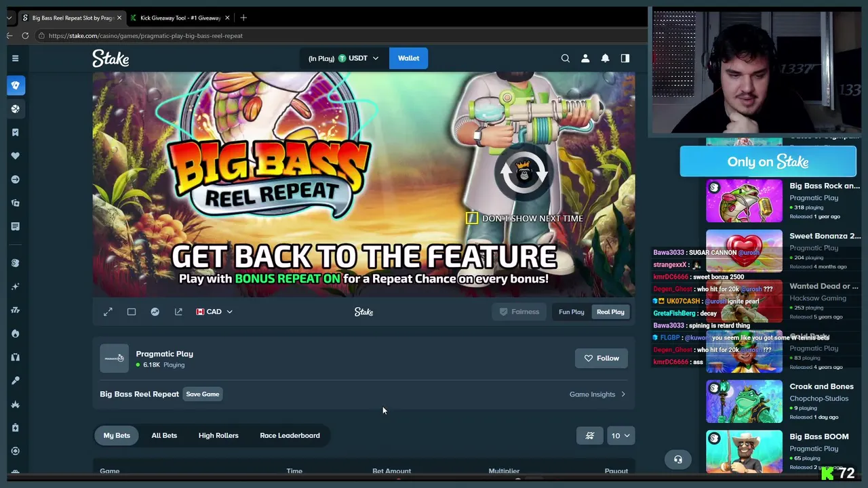Click the Save Game button
868x488 pixels.
203,394
